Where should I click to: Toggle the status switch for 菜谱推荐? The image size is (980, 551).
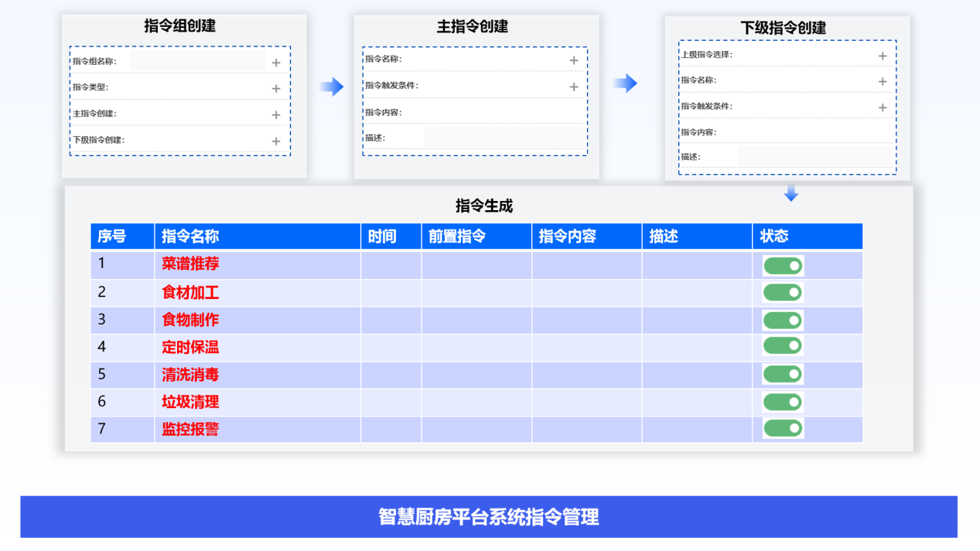783,266
